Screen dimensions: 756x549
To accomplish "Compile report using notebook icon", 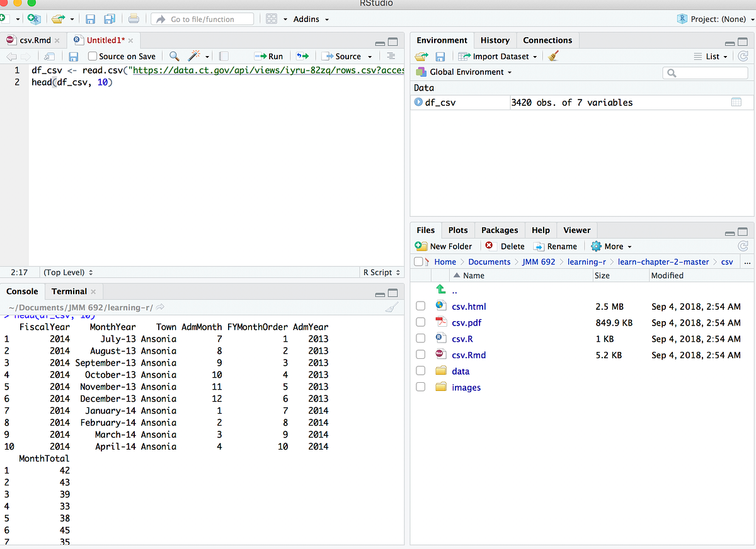I will coord(223,55).
